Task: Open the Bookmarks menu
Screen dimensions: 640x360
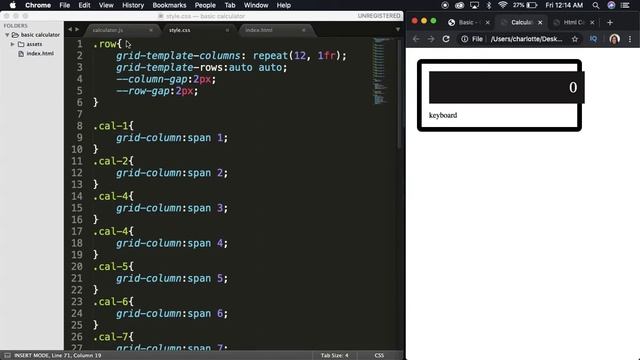Action: coord(169,5)
